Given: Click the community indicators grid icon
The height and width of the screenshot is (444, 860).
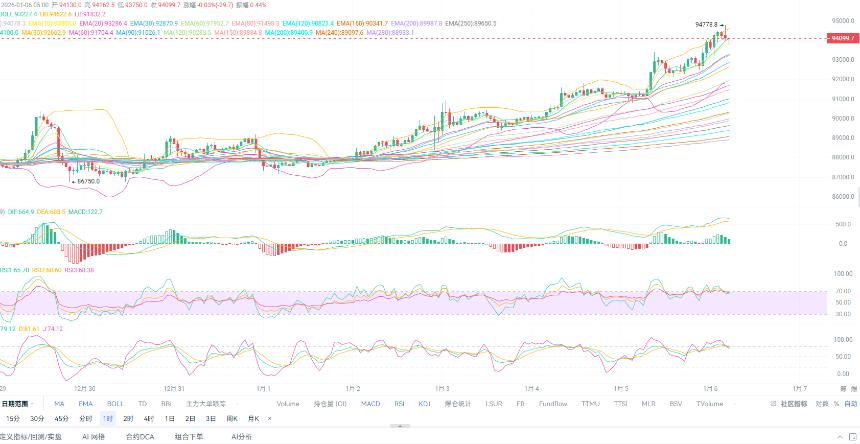Looking at the screenshot, I should pos(773,404).
